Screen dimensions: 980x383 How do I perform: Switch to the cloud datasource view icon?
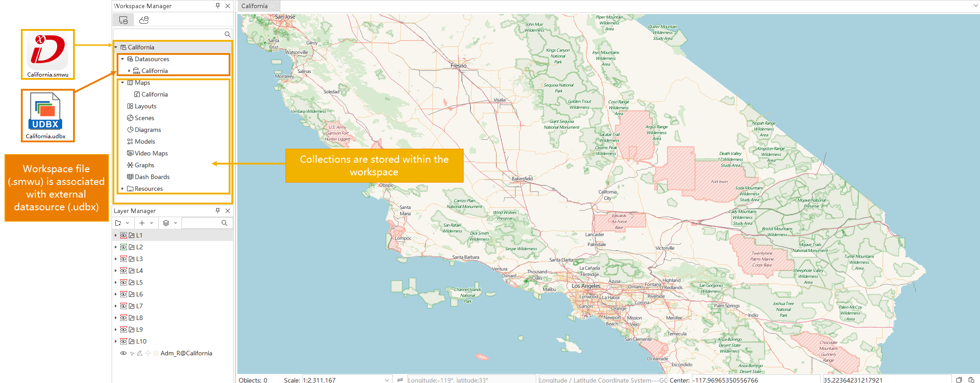pos(144,20)
